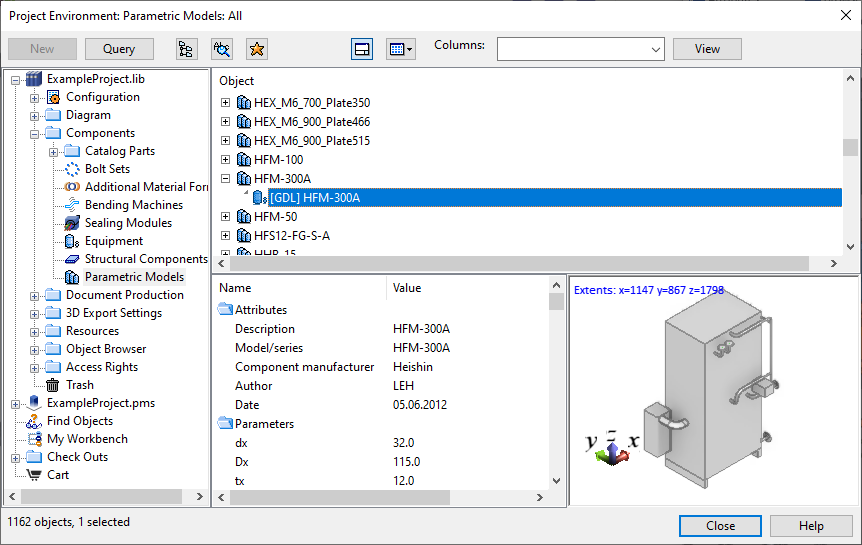Select the HEX_M6_900_Plate466 object row
The height and width of the screenshot is (545, 862).
tap(311, 122)
